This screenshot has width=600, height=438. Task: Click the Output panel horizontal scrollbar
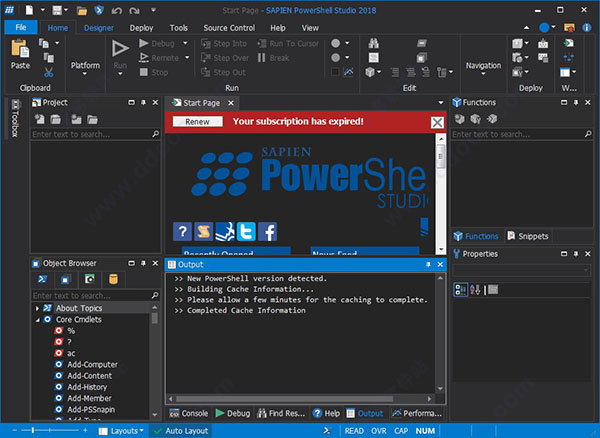pyautogui.click(x=300, y=399)
